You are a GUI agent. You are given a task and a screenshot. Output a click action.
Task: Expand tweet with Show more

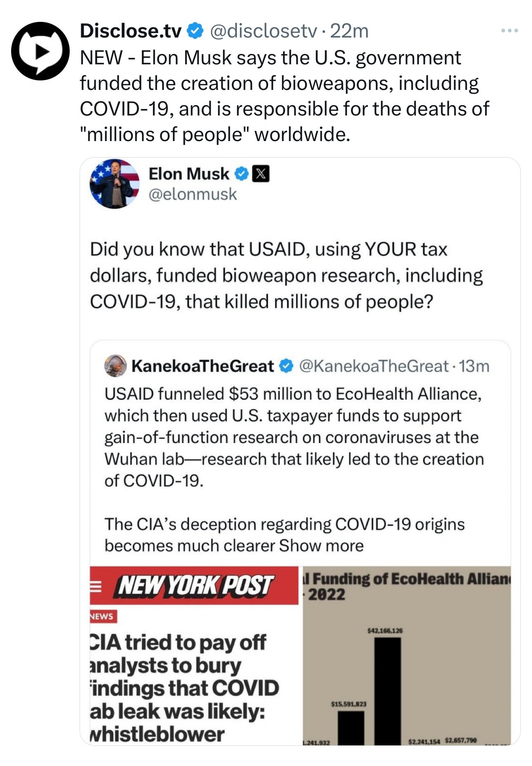tap(321, 545)
